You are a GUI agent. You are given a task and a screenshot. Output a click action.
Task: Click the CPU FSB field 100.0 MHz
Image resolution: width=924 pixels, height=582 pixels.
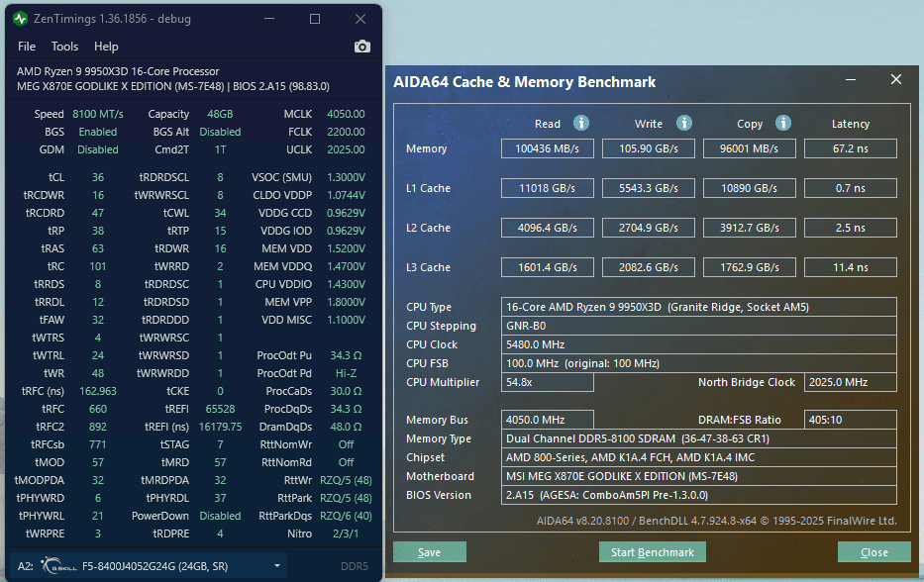click(699, 363)
